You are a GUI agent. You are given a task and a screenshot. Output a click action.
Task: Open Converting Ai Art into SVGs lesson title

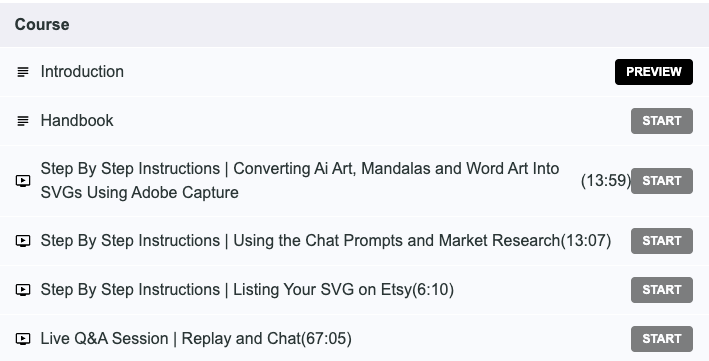(x=300, y=180)
